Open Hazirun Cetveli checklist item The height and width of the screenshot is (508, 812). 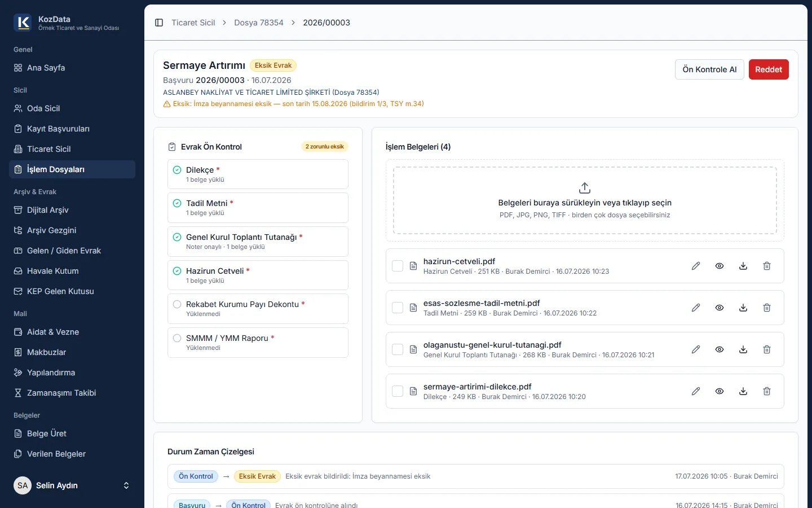pos(258,275)
